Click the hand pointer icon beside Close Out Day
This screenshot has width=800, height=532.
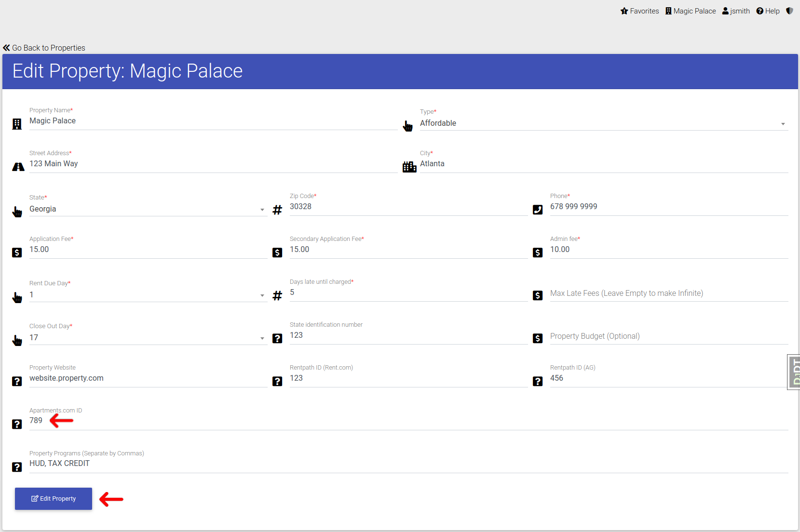click(17, 340)
